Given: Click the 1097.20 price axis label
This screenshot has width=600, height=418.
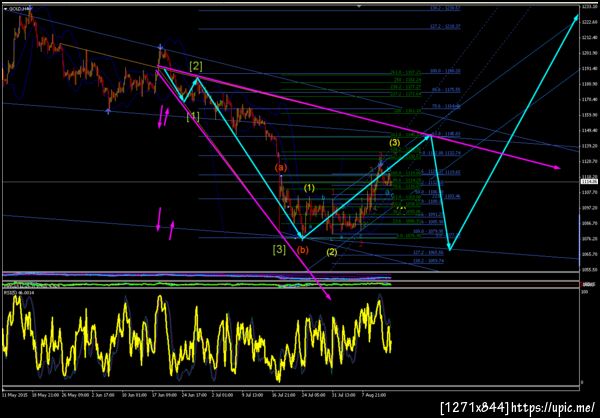Looking at the screenshot, I should pyautogui.click(x=589, y=208).
